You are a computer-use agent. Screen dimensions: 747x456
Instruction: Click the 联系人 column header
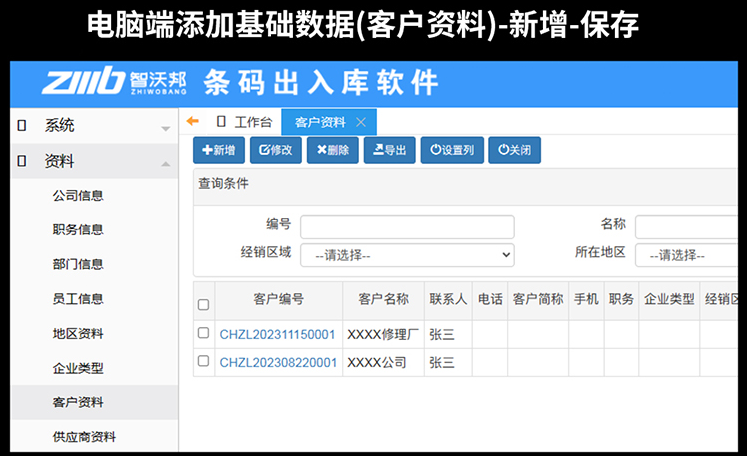click(448, 299)
